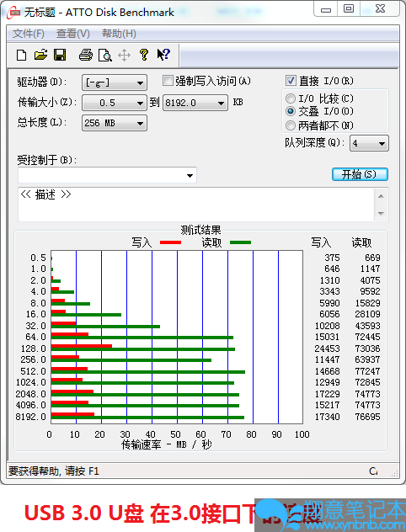Click the Print Preview magnifier icon
Image resolution: width=406 pixels, height=532 pixels.
coord(105,55)
